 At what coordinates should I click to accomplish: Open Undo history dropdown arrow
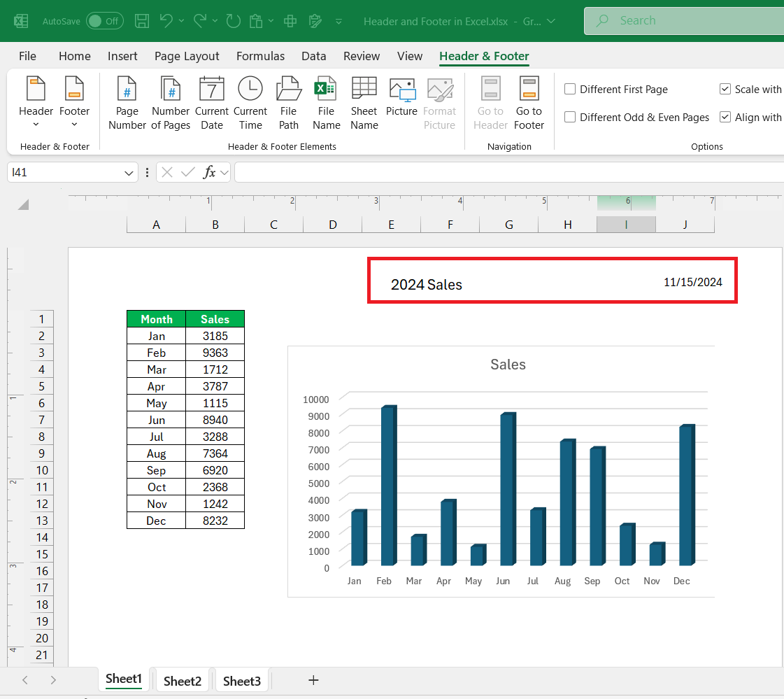(182, 21)
